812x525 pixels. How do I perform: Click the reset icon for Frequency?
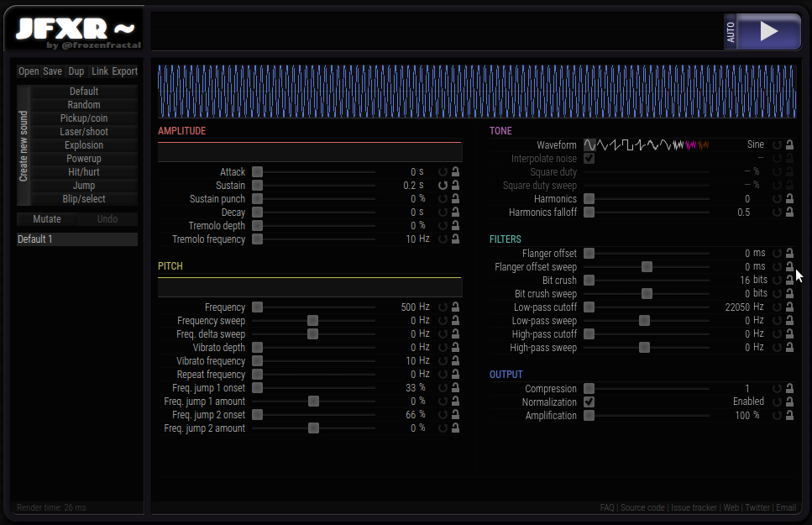point(443,307)
